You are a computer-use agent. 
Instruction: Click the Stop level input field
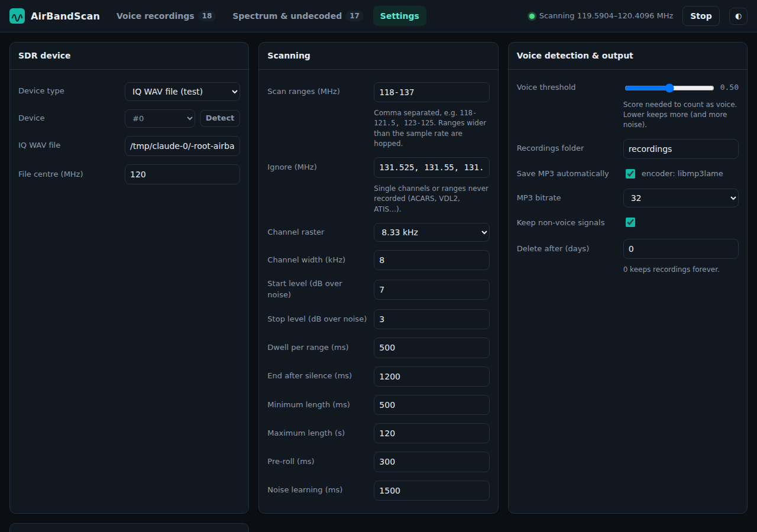pos(432,319)
